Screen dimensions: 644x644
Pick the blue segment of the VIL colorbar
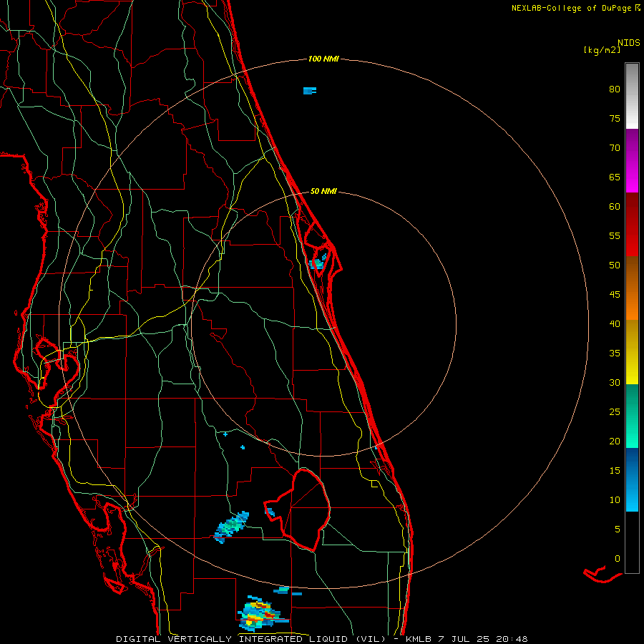(x=632, y=479)
